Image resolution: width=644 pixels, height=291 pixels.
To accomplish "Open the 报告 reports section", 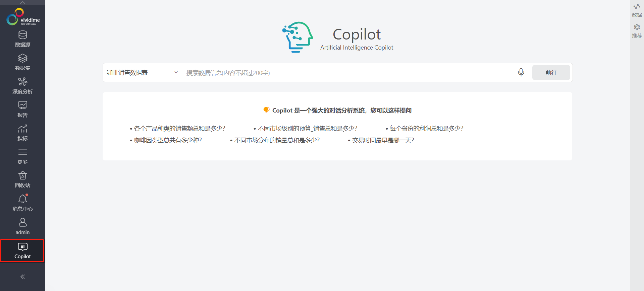I will [x=22, y=109].
